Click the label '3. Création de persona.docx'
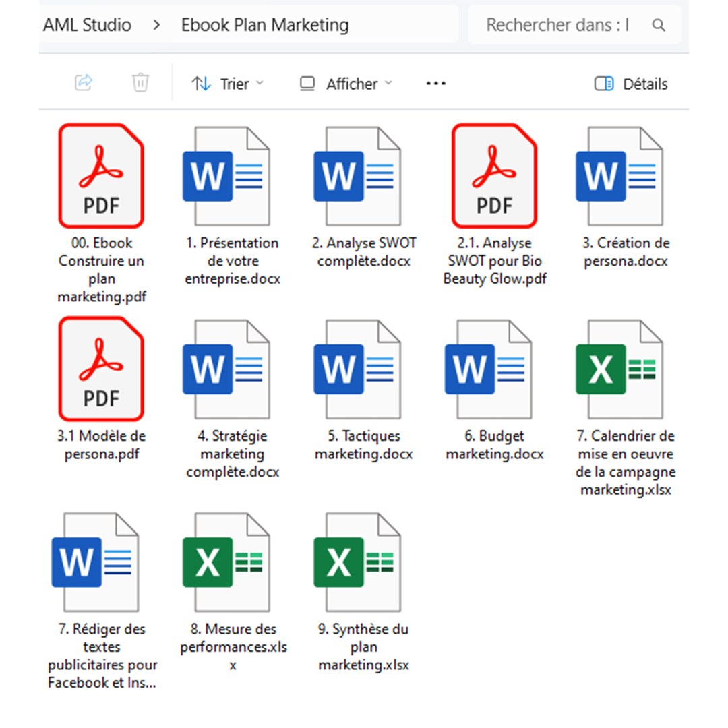Viewport: 728px width, 728px height. 626,251
